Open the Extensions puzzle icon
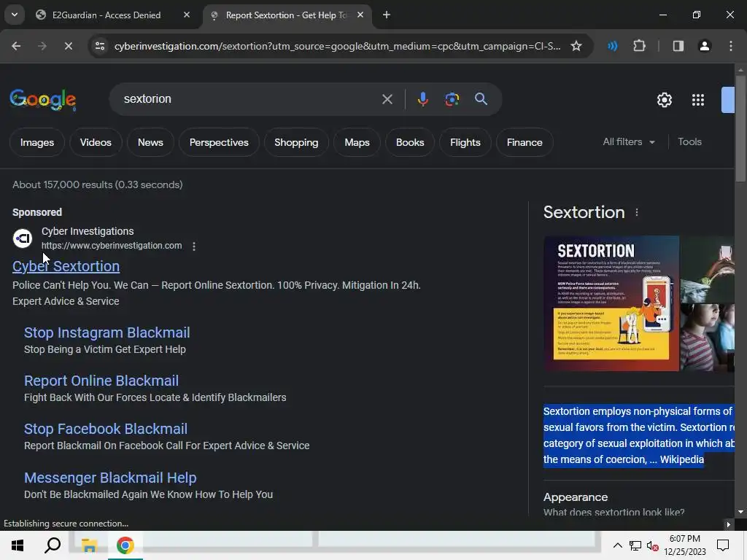Screen dimensions: 747x560 (x=639, y=46)
